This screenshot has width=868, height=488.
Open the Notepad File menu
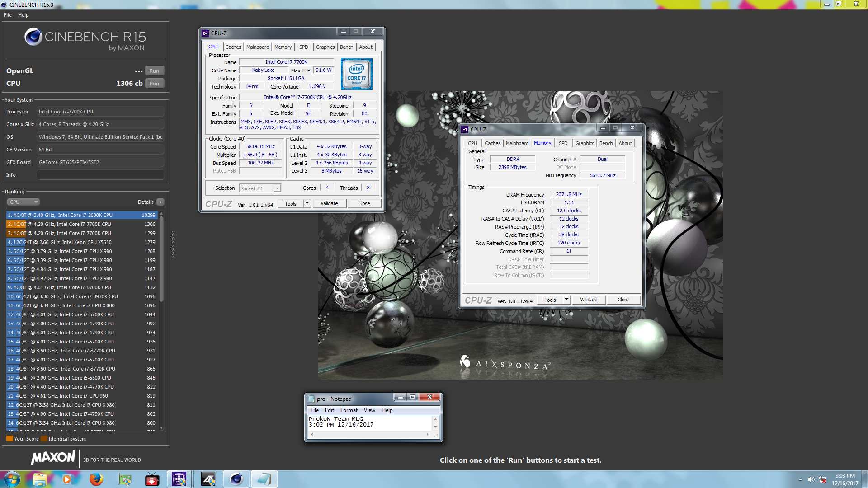pos(315,410)
